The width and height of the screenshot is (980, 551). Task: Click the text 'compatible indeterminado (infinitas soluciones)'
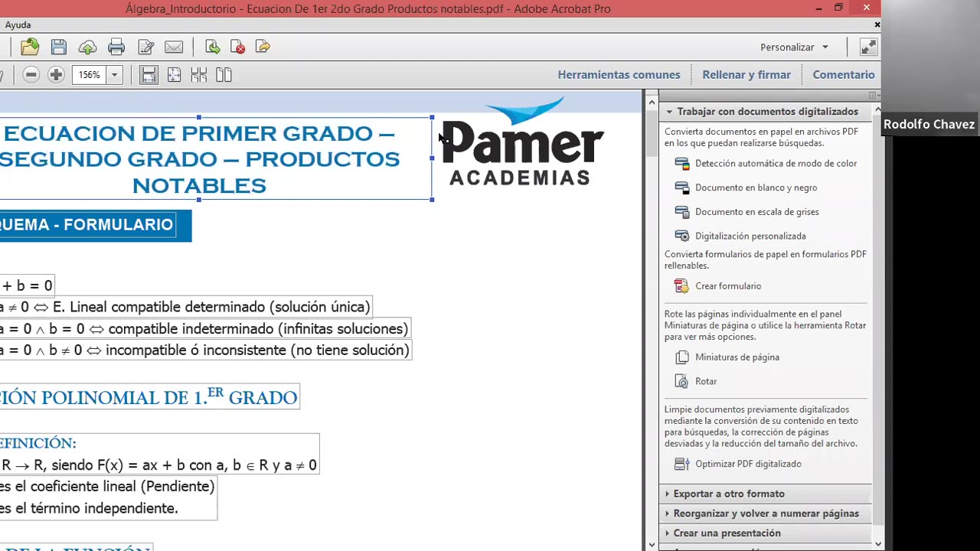click(258, 329)
